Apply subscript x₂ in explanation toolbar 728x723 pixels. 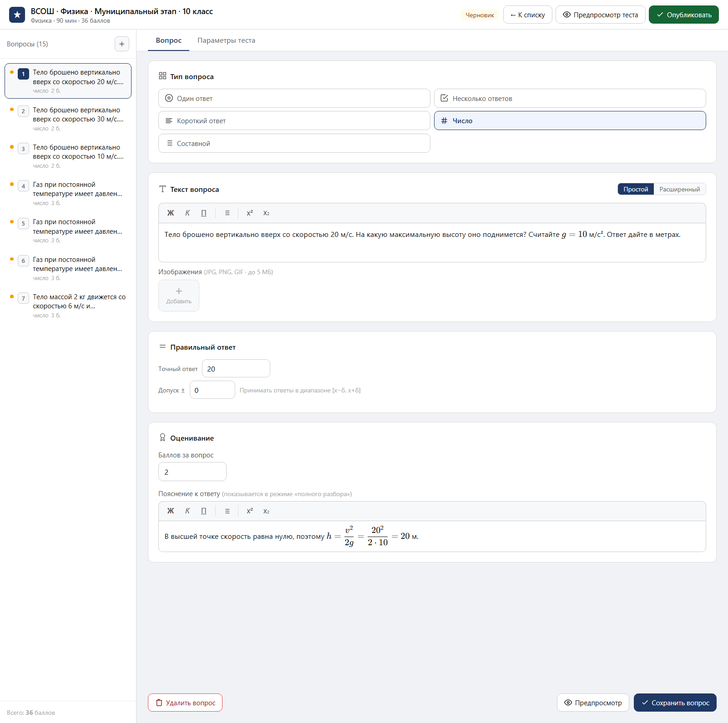[266, 511]
